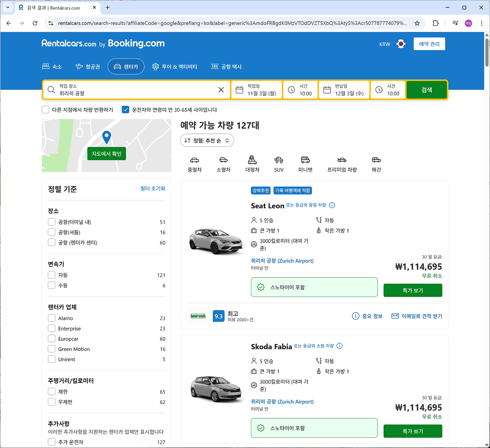The image size is (490, 448).
Task: Open the pickup 시간 10:00 selector
Action: [301, 90]
